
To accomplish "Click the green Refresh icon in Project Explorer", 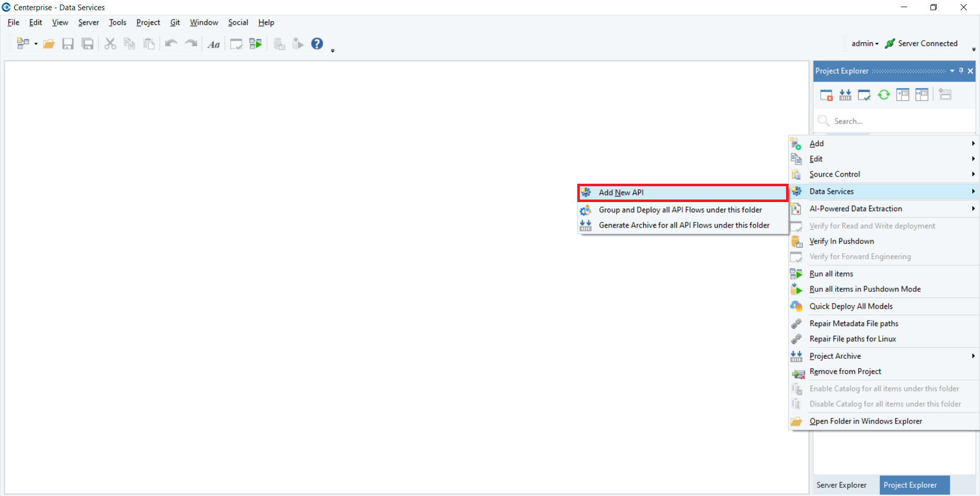I will point(884,95).
